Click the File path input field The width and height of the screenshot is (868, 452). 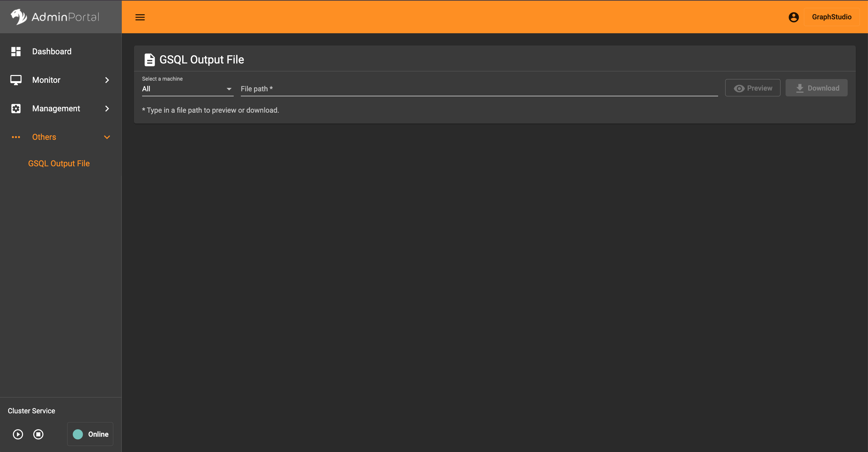479,89
